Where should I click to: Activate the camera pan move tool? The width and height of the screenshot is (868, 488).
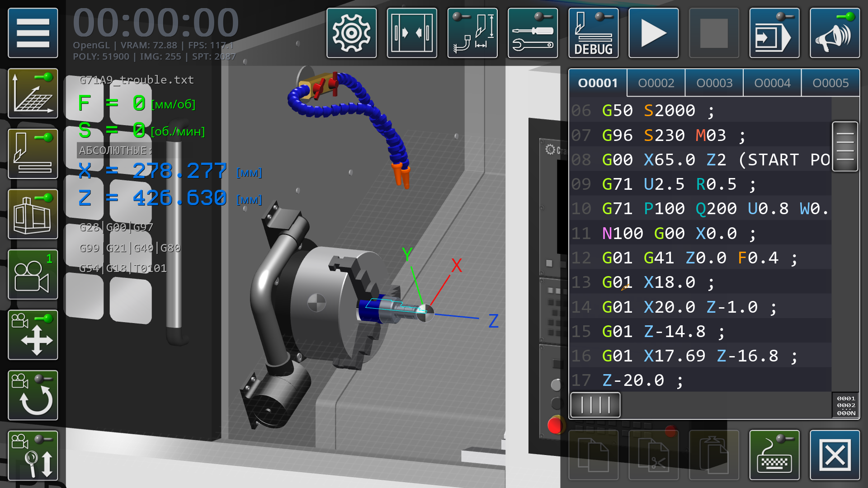click(x=33, y=335)
